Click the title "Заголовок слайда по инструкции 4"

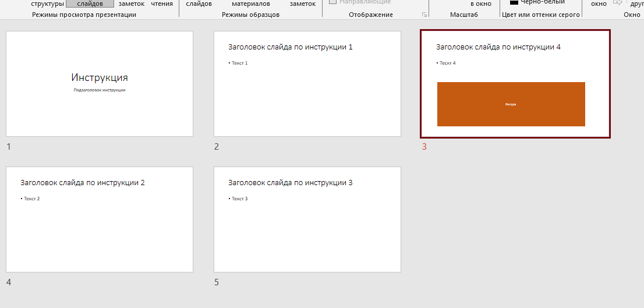point(498,47)
